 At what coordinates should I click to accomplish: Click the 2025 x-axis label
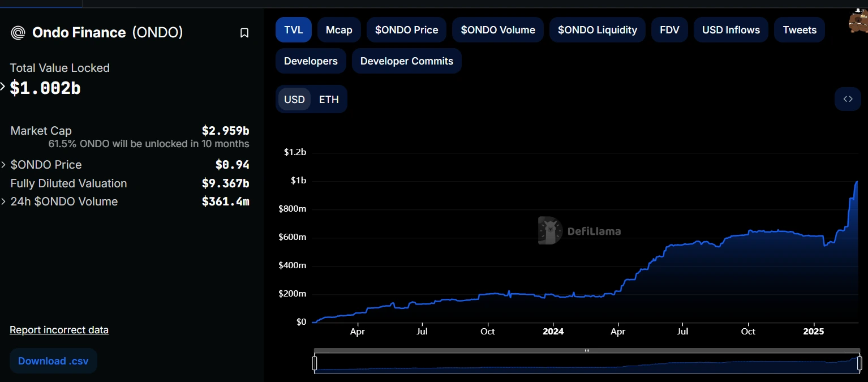coord(814,332)
